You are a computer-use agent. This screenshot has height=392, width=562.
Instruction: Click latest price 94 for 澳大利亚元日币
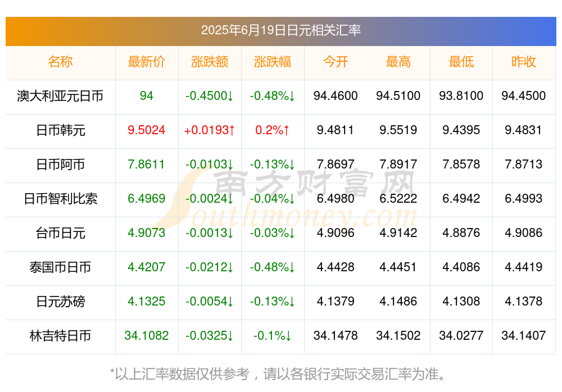click(x=146, y=95)
